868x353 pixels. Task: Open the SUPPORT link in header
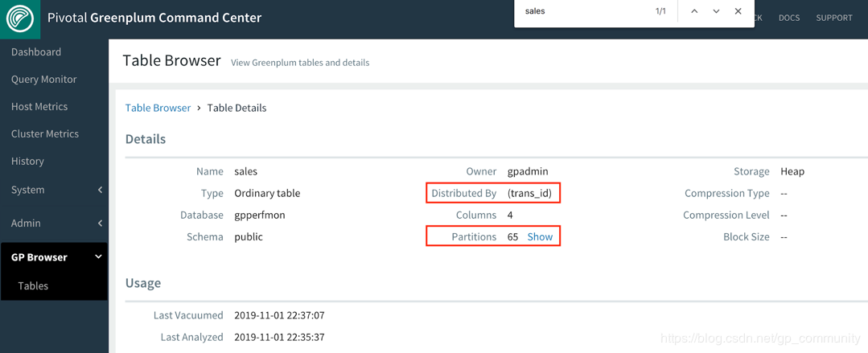click(833, 18)
